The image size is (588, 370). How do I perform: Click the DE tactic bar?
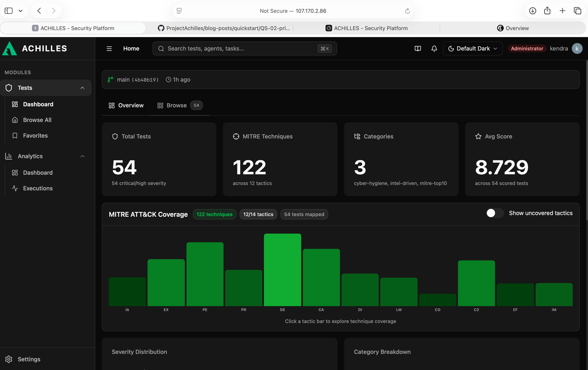pos(282,270)
